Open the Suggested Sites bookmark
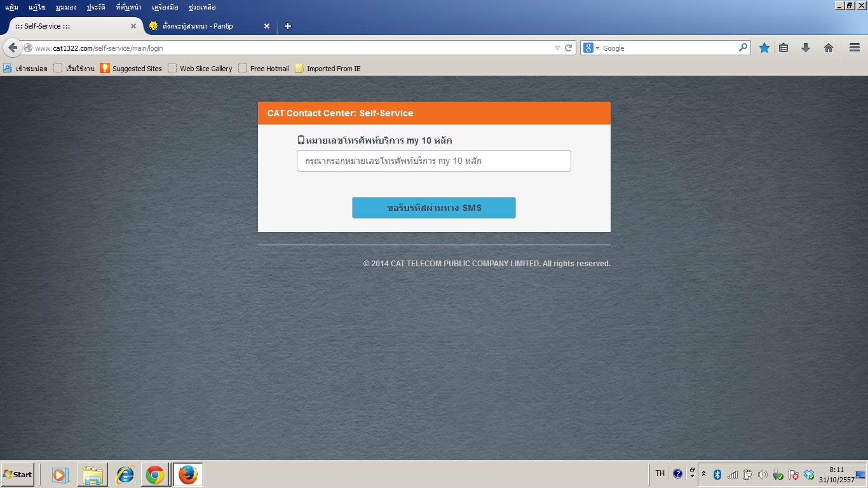The height and width of the screenshot is (488, 868). pos(131,68)
